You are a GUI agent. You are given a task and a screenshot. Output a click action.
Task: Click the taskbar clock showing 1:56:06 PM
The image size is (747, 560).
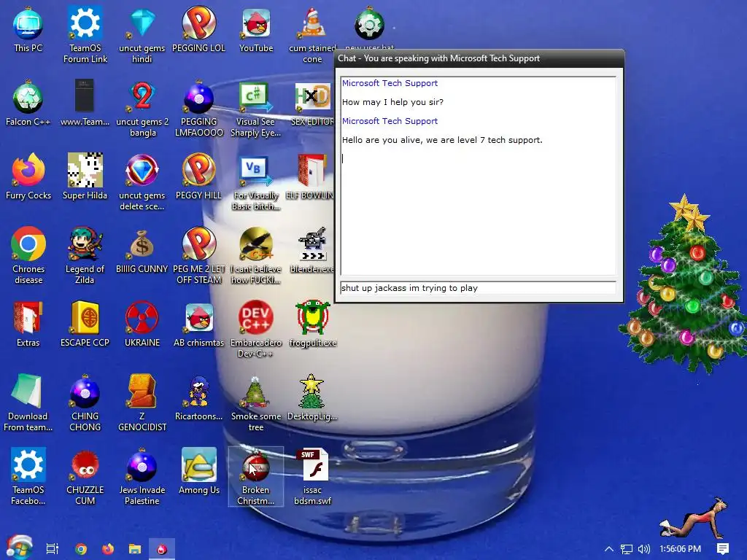[681, 549]
